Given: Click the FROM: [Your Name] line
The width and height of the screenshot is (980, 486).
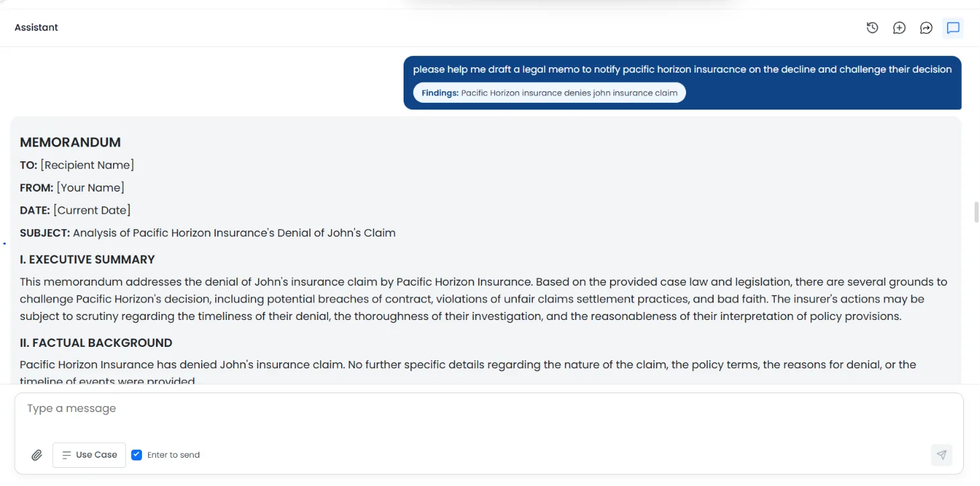Looking at the screenshot, I should click(72, 188).
